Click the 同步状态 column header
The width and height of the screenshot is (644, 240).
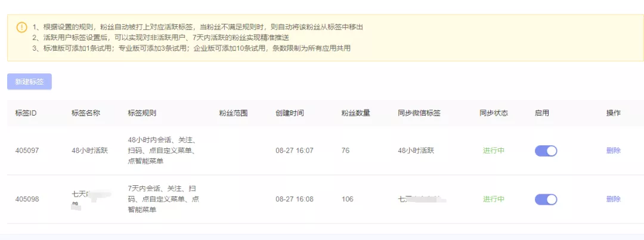pyautogui.click(x=494, y=113)
